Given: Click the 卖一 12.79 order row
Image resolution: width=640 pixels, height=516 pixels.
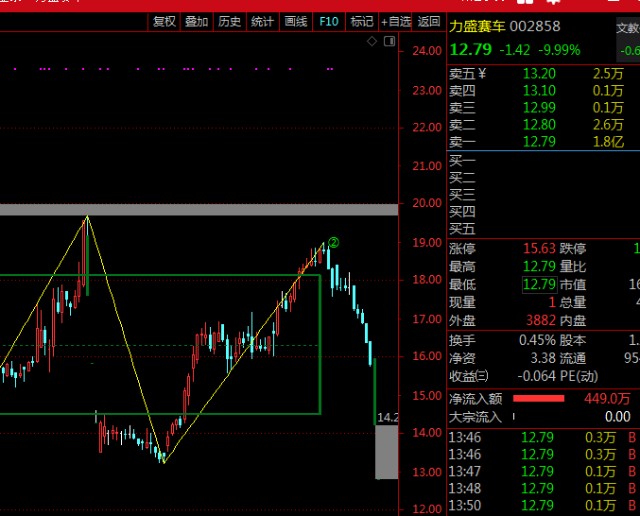Looking at the screenshot, I should pyautogui.click(x=544, y=142).
